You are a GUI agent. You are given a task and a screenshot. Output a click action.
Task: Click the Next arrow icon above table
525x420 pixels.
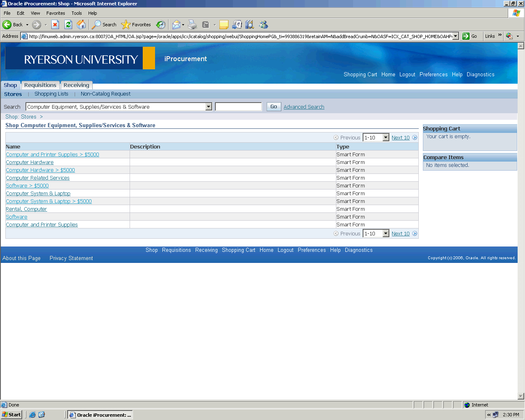point(415,138)
